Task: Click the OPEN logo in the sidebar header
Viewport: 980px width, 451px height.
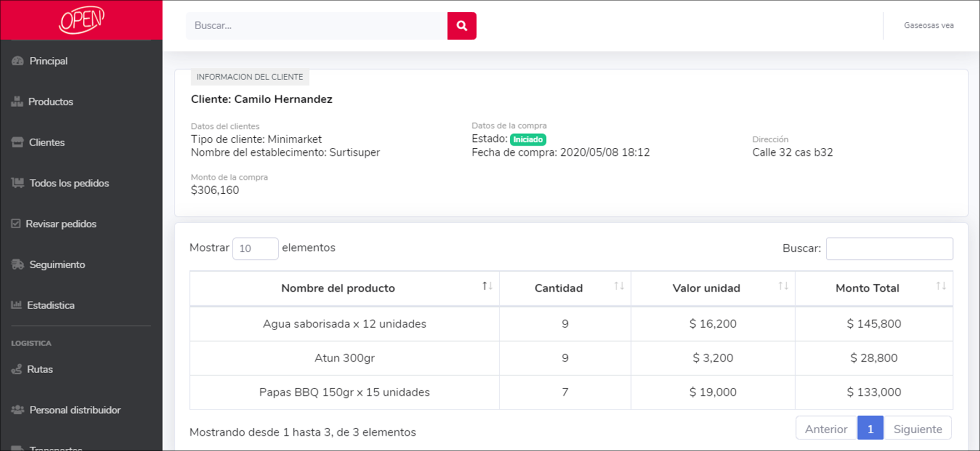Action: (x=82, y=20)
